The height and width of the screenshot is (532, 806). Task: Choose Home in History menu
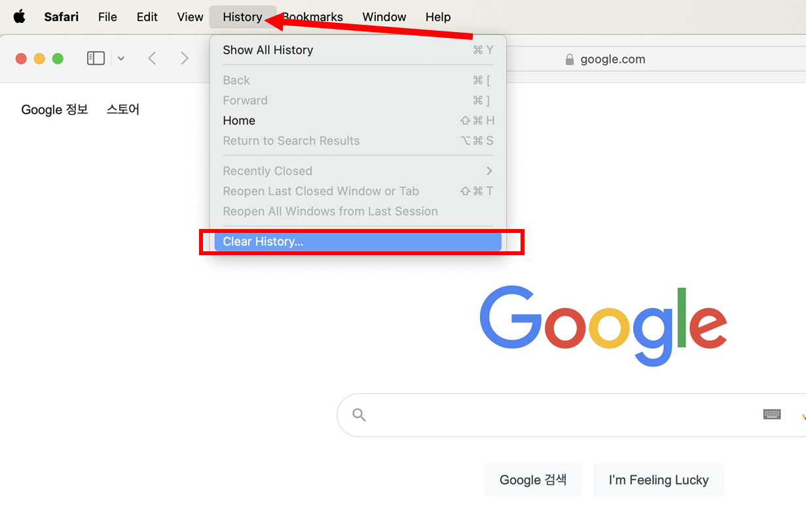pyautogui.click(x=358, y=120)
